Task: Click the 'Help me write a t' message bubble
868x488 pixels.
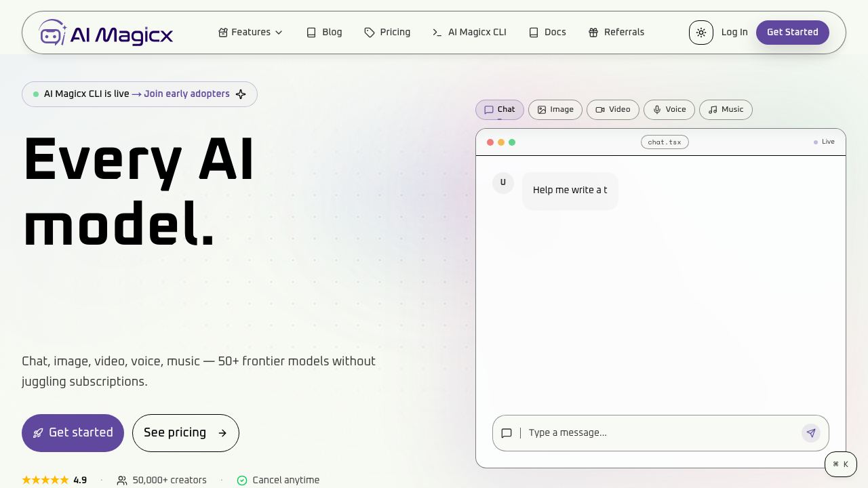Action: 570,190
